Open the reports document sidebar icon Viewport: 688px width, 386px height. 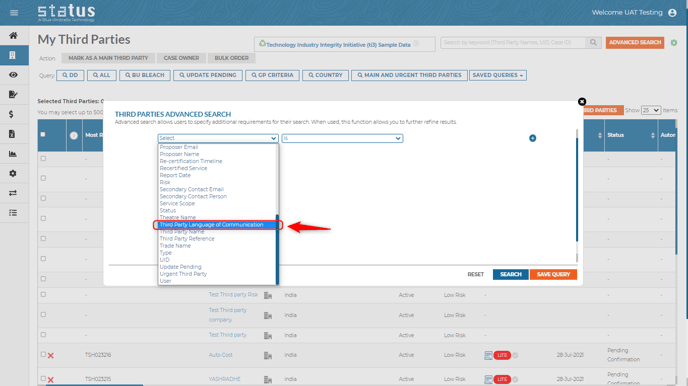click(x=12, y=134)
